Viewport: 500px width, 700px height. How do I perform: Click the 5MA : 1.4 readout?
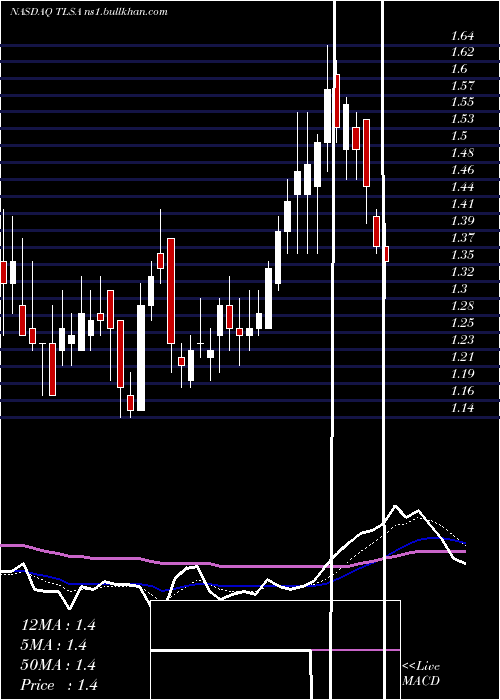(x=54, y=645)
